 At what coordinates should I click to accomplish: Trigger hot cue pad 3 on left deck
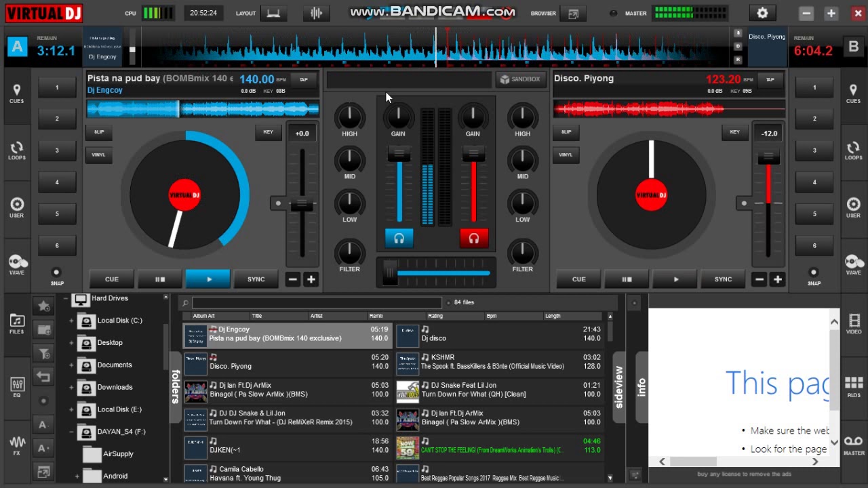click(57, 150)
